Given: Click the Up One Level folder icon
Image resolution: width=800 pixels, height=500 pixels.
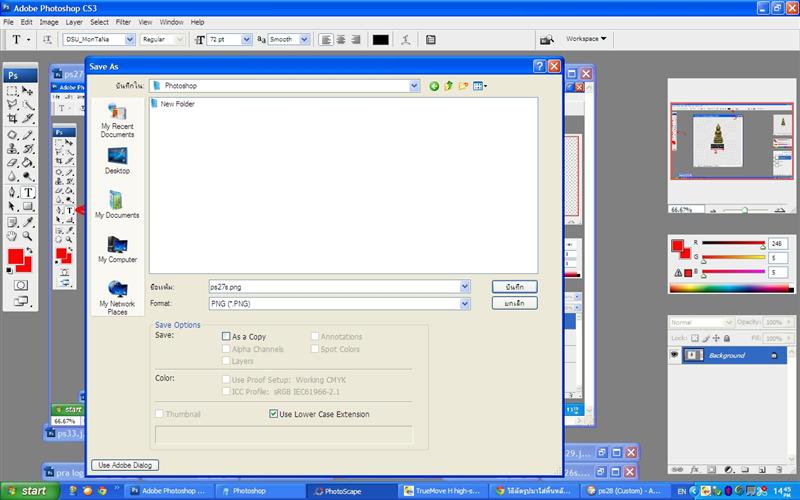Looking at the screenshot, I should [x=449, y=87].
